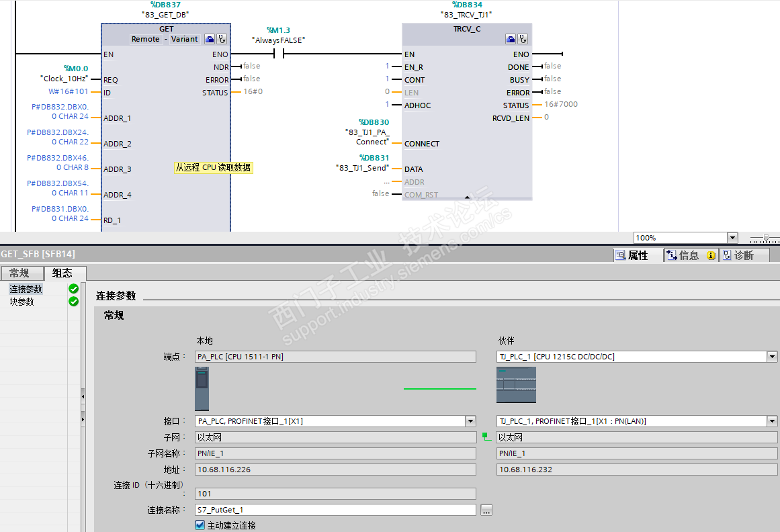Open partner interface TJ_PLC_1 PROFINET dropdown
780x532 pixels.
772,421
